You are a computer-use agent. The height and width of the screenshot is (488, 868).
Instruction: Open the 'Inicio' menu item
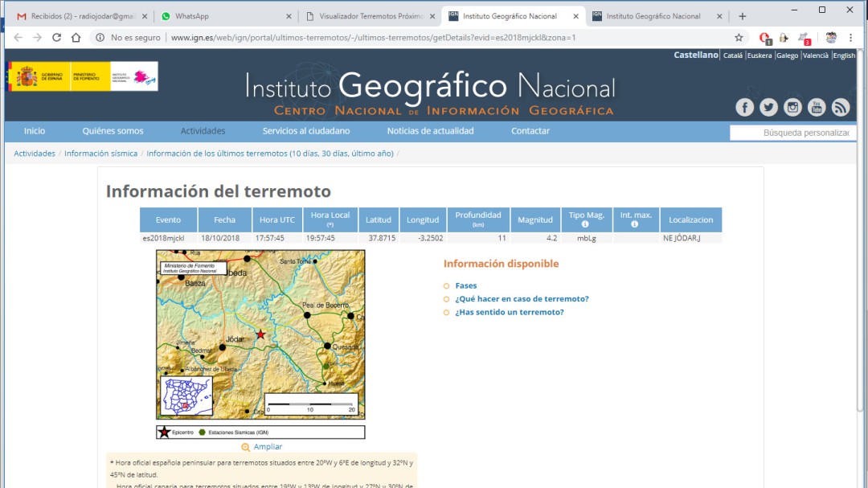point(35,131)
